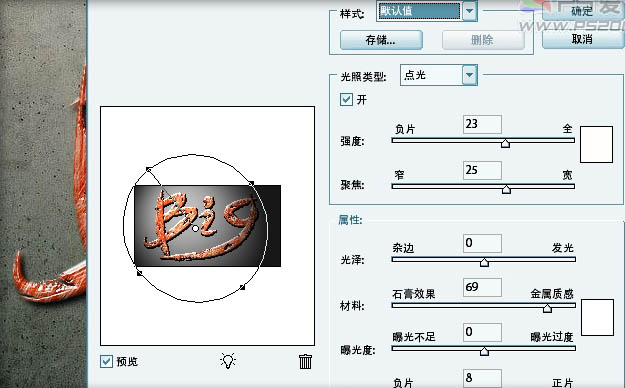The height and width of the screenshot is (388, 625).
Task: Open the material color swatch beside 材料
Action: tap(597, 317)
